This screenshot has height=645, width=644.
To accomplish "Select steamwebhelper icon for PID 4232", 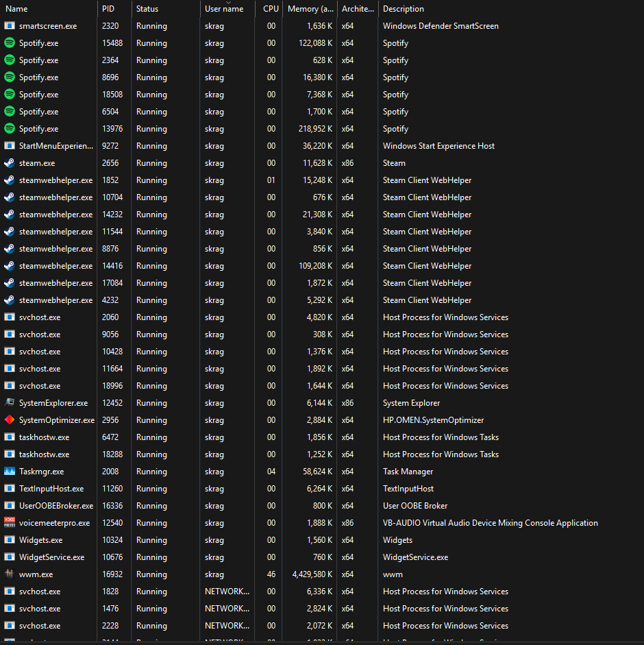I will (x=10, y=300).
